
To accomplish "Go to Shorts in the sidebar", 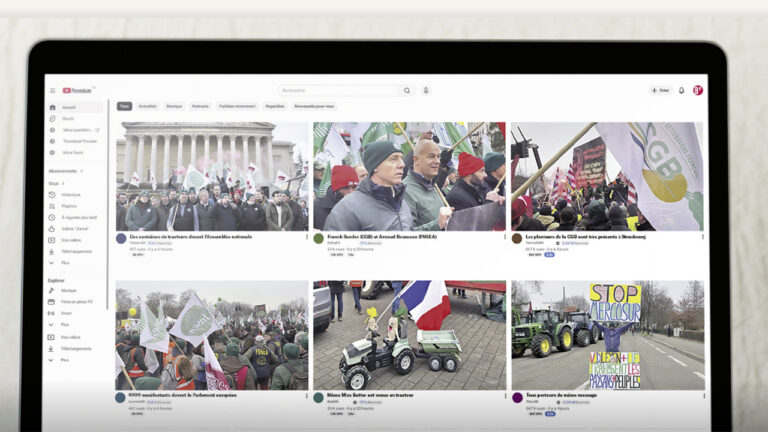I will click(68, 118).
